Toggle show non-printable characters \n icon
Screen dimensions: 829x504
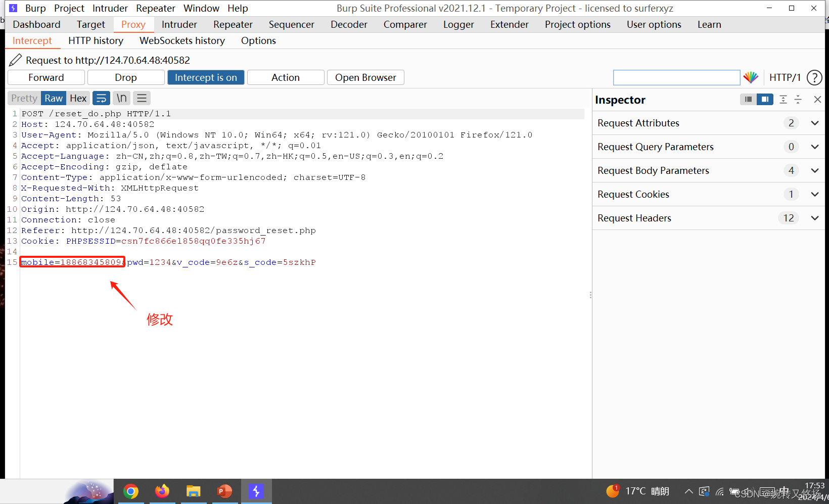(121, 98)
